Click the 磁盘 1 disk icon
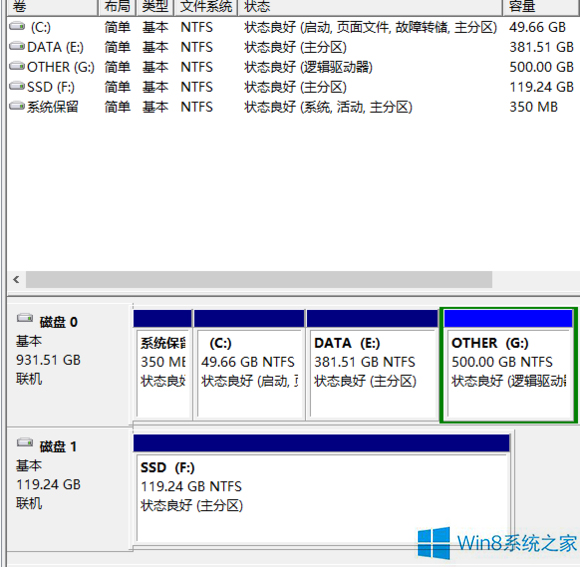This screenshot has width=580, height=567. [x=25, y=442]
